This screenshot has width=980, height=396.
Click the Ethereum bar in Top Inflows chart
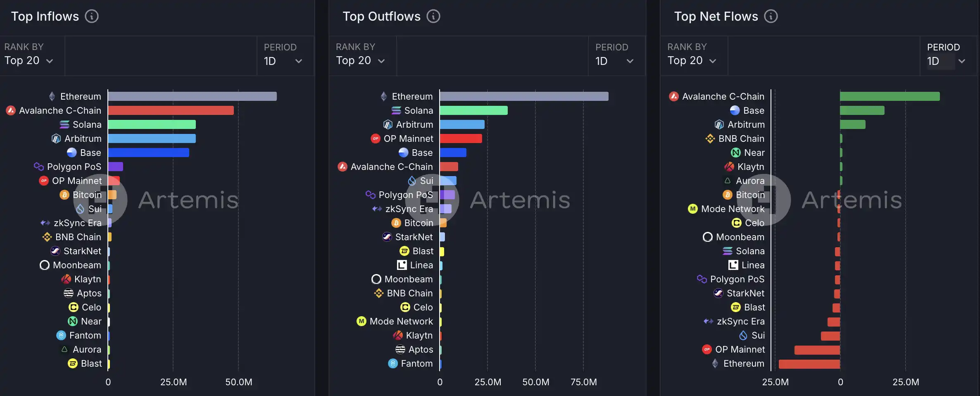click(x=192, y=97)
